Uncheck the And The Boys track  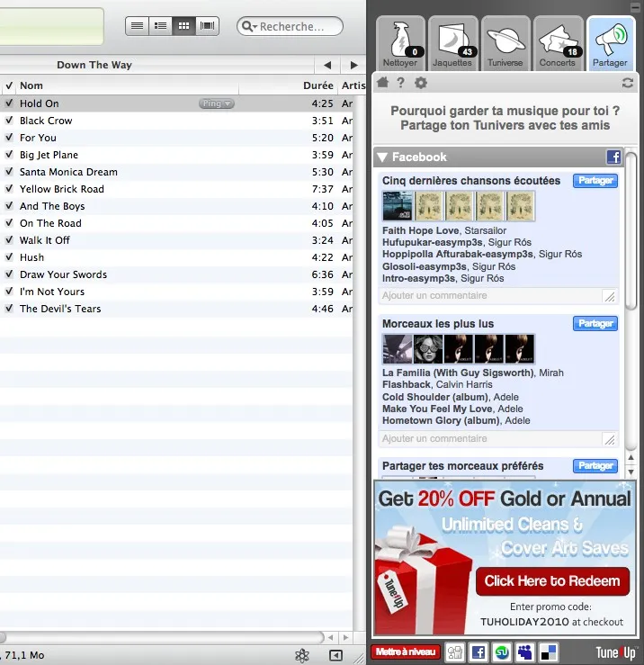[x=9, y=206]
